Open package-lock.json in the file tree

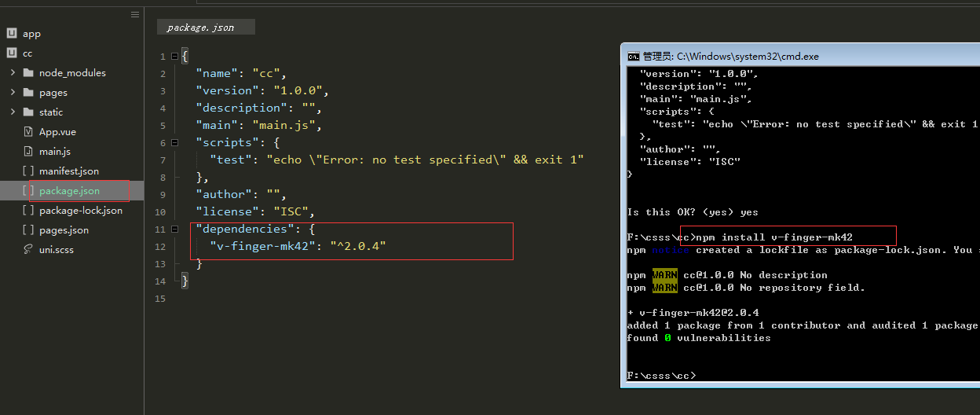pyautogui.click(x=81, y=211)
